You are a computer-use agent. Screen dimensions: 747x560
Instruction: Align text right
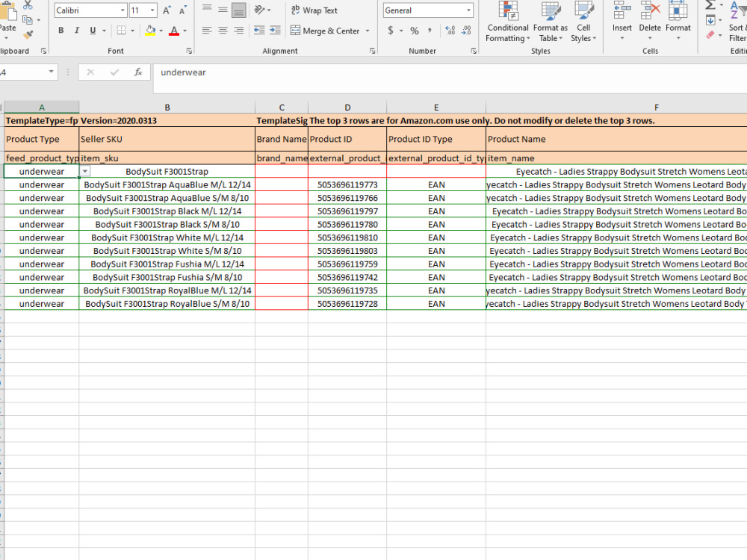239,31
